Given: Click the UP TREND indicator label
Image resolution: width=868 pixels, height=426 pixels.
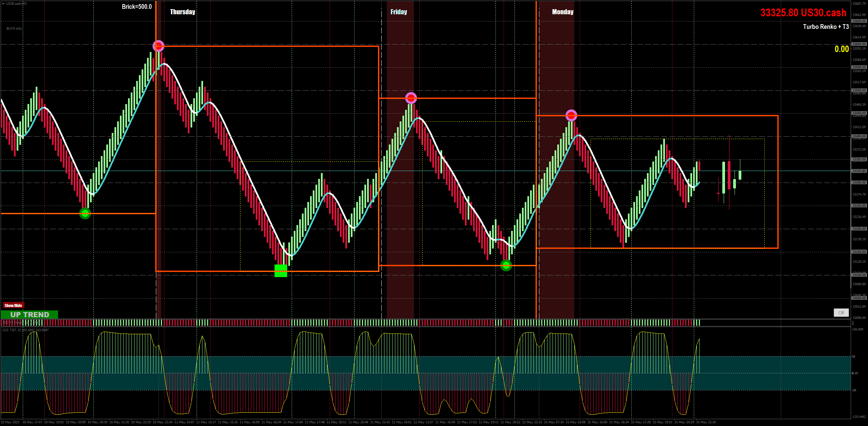Looking at the screenshot, I should pos(30,315).
